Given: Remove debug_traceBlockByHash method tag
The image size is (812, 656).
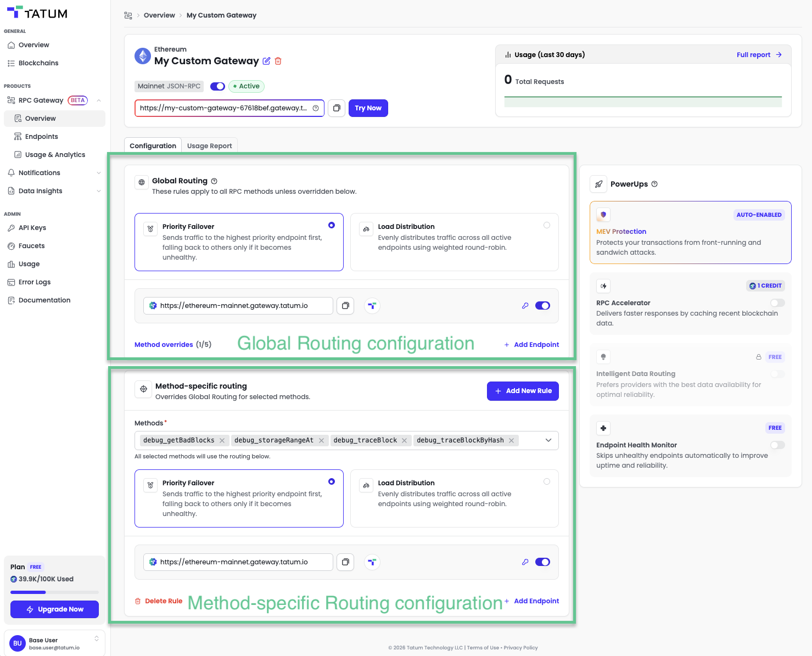Looking at the screenshot, I should [x=511, y=440].
